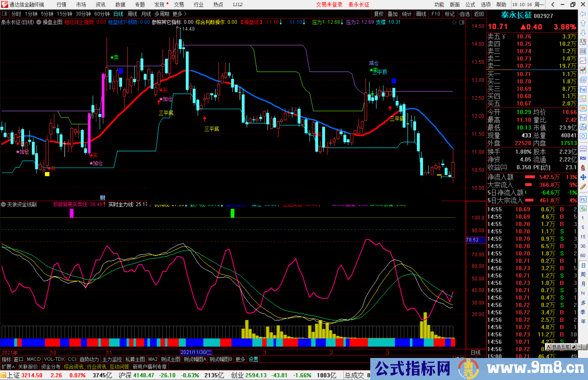Switch to the 周线 period tab
Viewport: 588px width, 380px height.
pyautogui.click(x=132, y=14)
